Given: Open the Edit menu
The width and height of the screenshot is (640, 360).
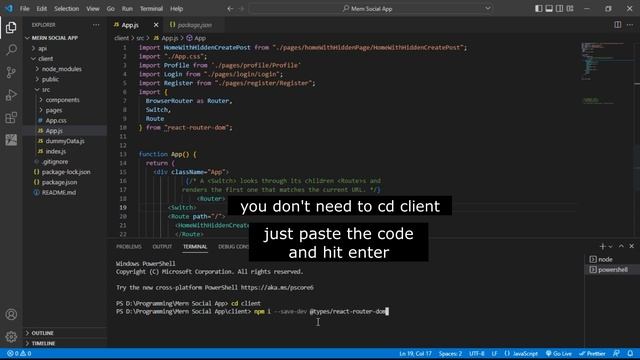Looking at the screenshot, I should pos(42,9).
